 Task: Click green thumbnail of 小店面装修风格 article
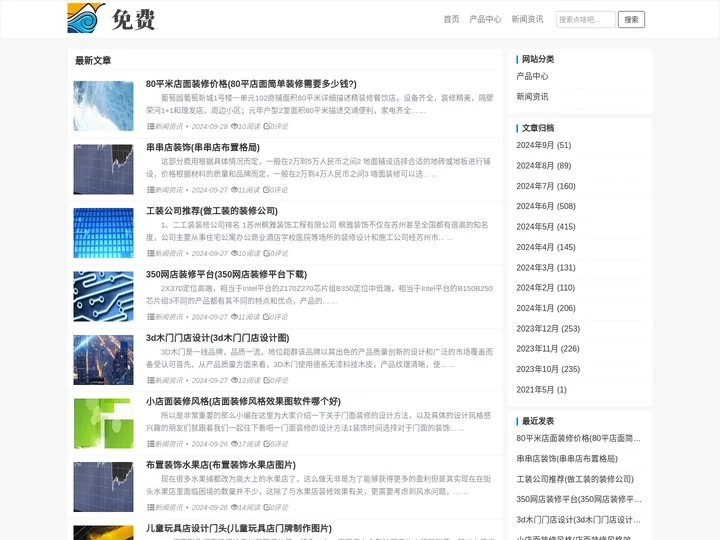click(103, 423)
